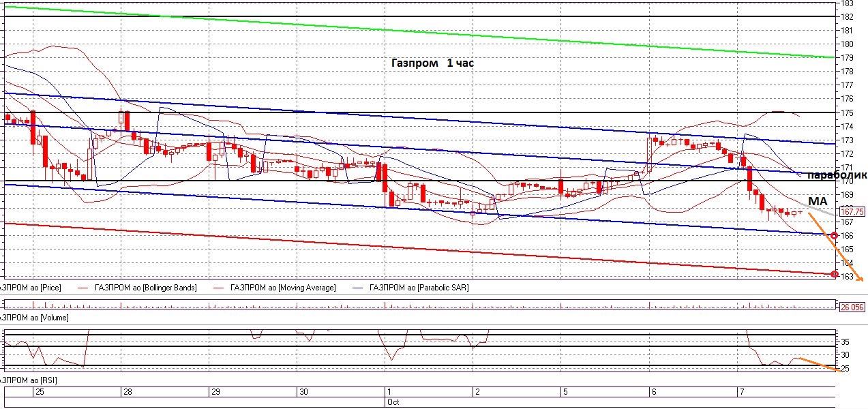Click the 167 price axis value
Image resolution: width=868 pixels, height=409 pixels.
point(848,222)
